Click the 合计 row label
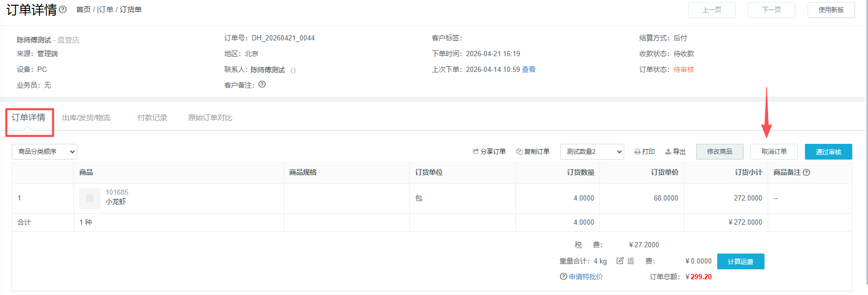 [x=24, y=223]
